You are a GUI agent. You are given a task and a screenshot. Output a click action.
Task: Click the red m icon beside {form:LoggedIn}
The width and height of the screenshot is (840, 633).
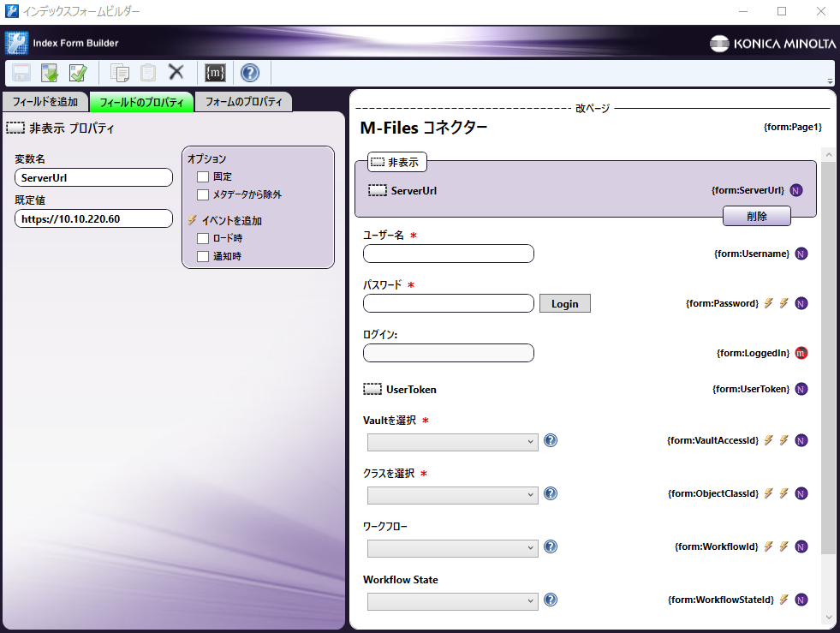(x=801, y=353)
